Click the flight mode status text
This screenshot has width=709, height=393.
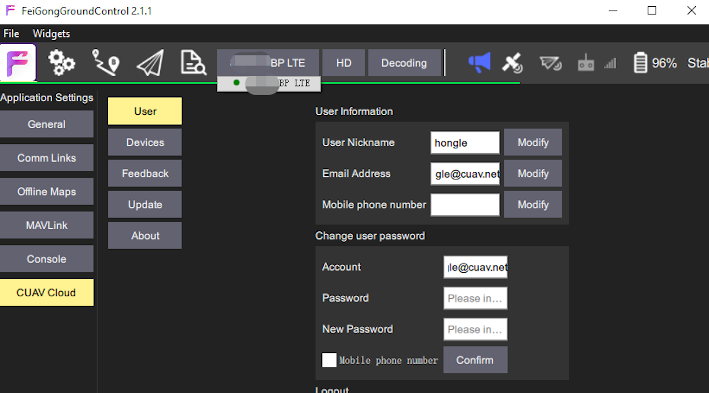coord(698,63)
